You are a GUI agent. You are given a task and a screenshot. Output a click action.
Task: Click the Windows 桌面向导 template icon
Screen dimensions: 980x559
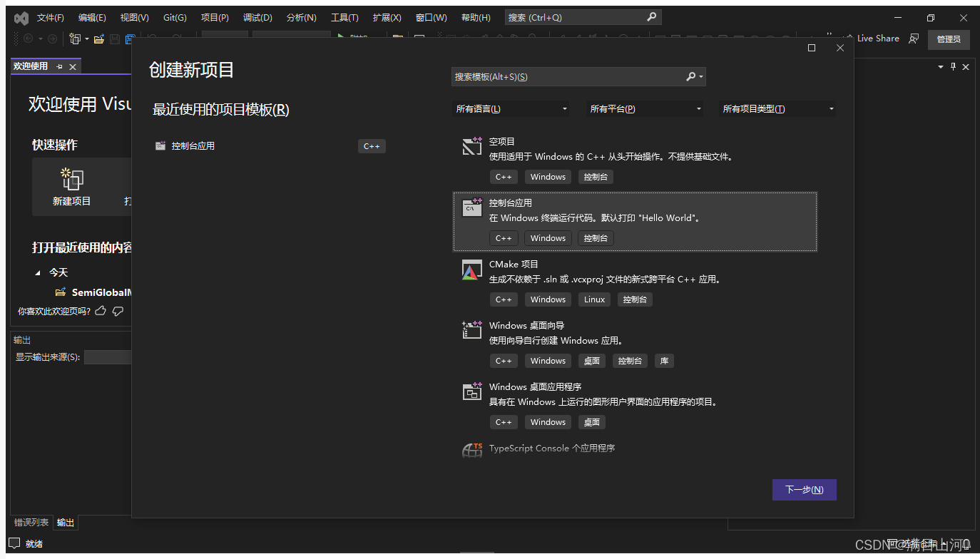[x=472, y=330]
